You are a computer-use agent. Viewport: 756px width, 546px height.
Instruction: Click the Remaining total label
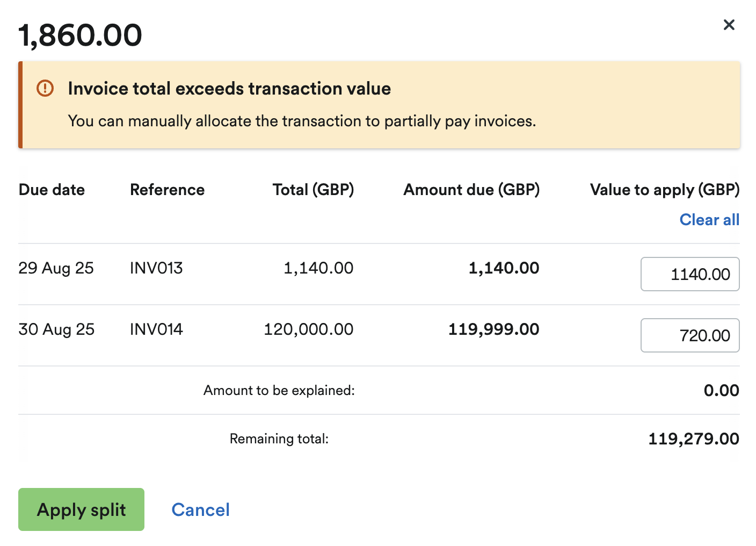pos(279,439)
